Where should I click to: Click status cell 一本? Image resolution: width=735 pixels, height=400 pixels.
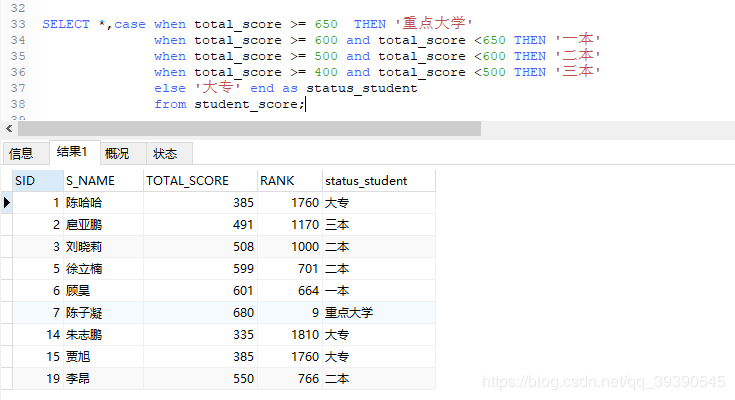point(379,291)
